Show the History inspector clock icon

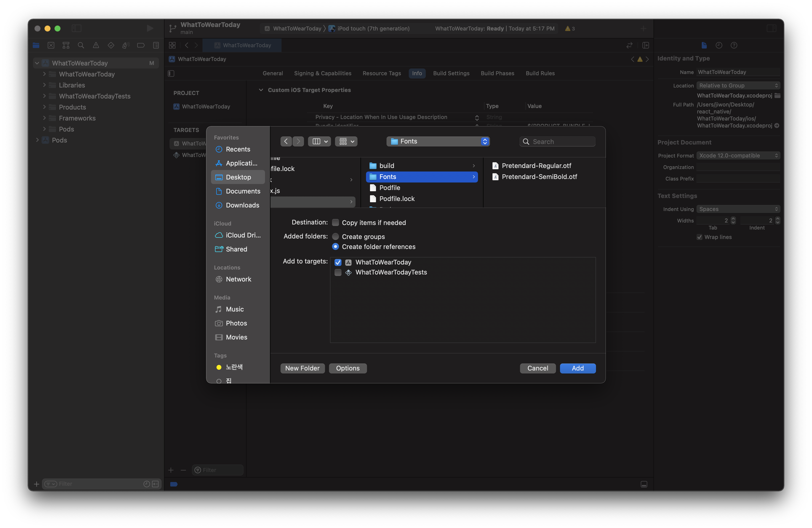coord(719,45)
